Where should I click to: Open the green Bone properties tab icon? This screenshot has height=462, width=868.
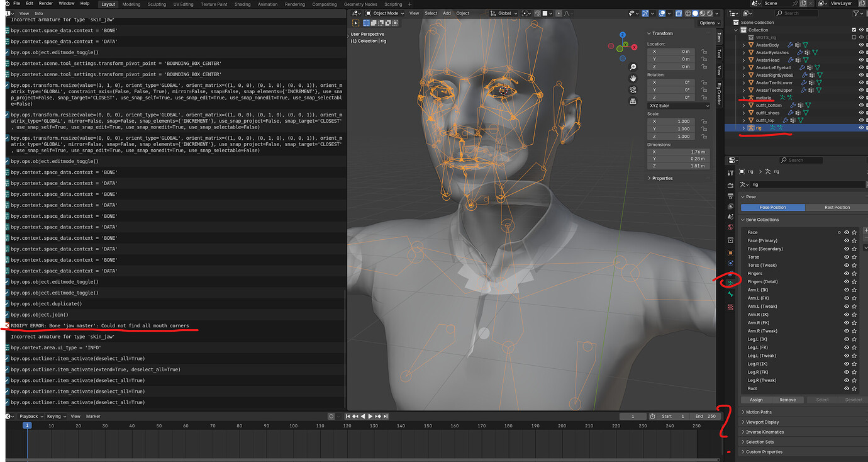(x=730, y=294)
